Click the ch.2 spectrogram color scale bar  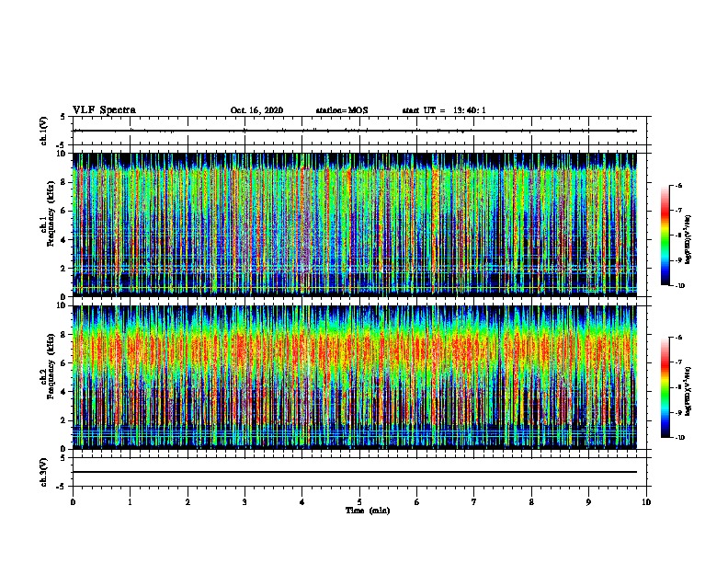[665, 387]
